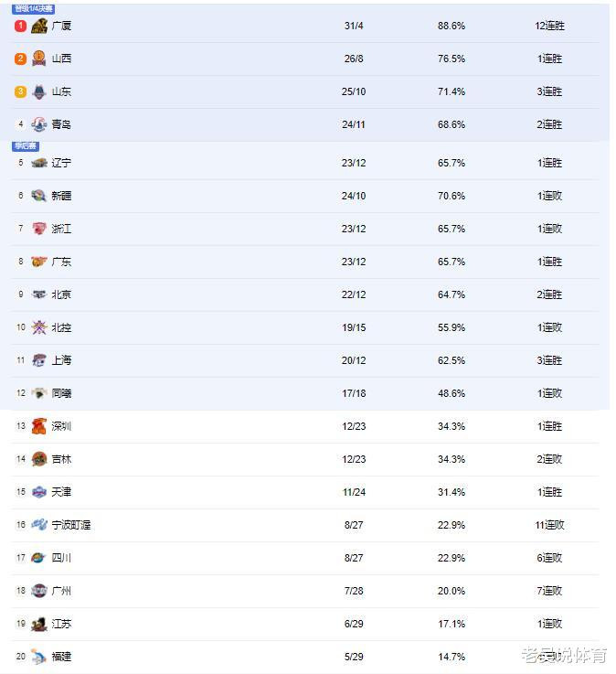The height and width of the screenshot is (674, 616).
Task: Select the 辽宁 team logo
Action: click(38, 164)
